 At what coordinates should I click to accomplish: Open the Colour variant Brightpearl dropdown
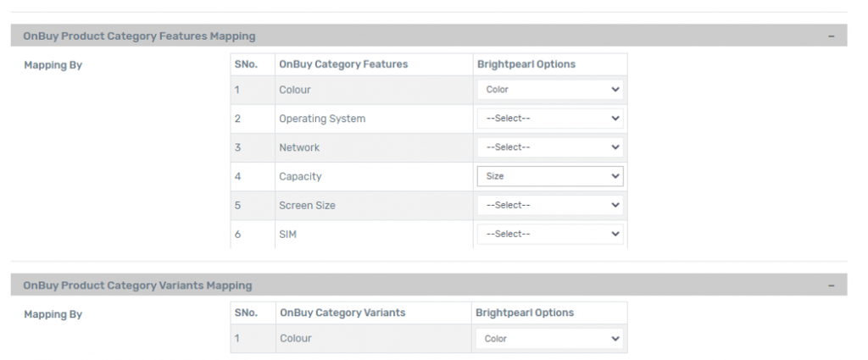point(549,339)
